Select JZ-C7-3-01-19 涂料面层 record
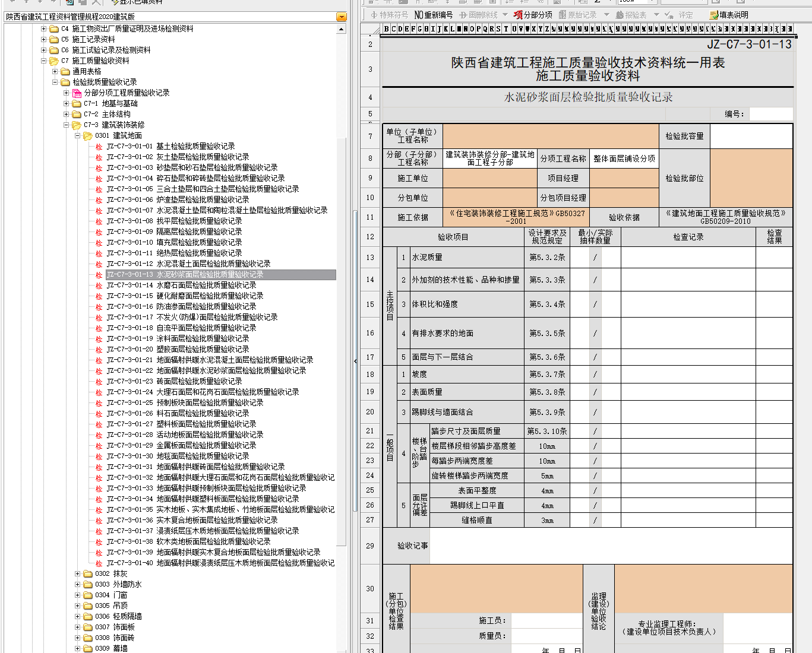 (x=178, y=338)
